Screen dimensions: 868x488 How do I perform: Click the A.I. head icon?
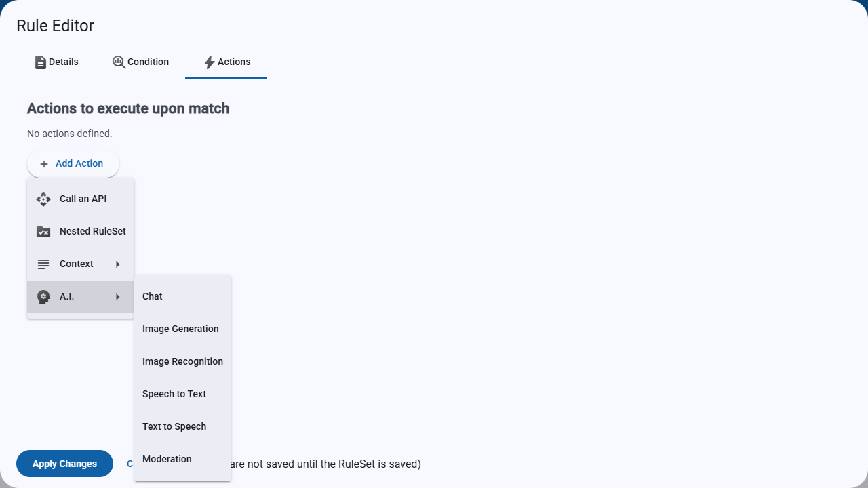43,297
